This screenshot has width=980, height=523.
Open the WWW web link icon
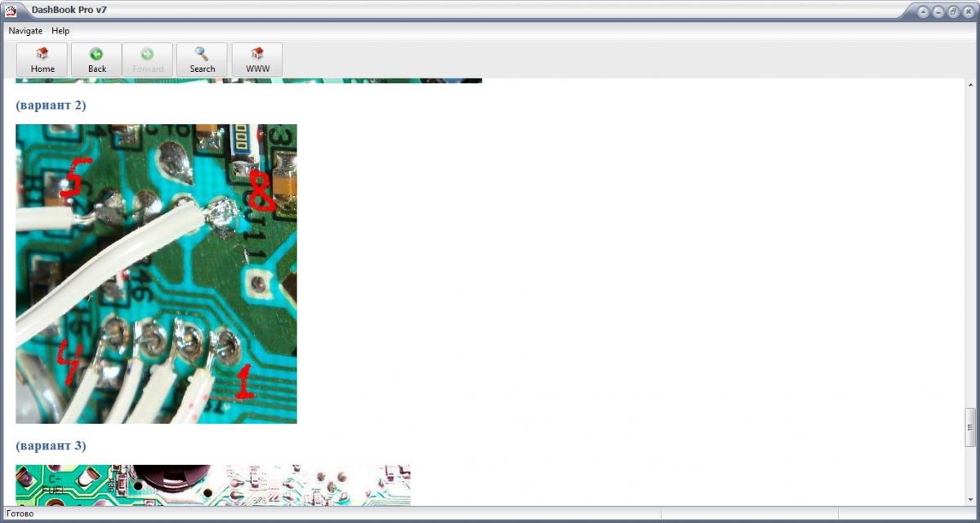pos(257,60)
